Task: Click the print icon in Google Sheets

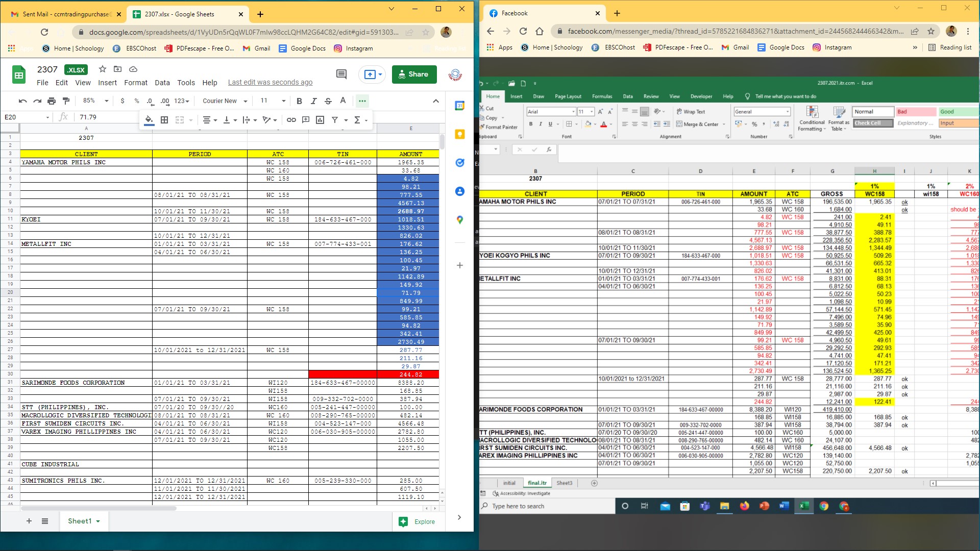Action: [52, 101]
